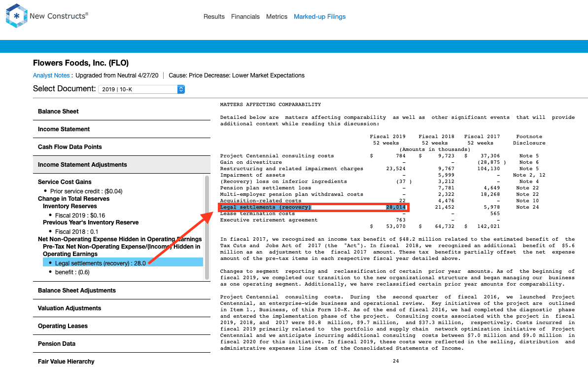Click the Footnote Disclosure column header
This screenshot has height=367, width=588.
click(529, 140)
